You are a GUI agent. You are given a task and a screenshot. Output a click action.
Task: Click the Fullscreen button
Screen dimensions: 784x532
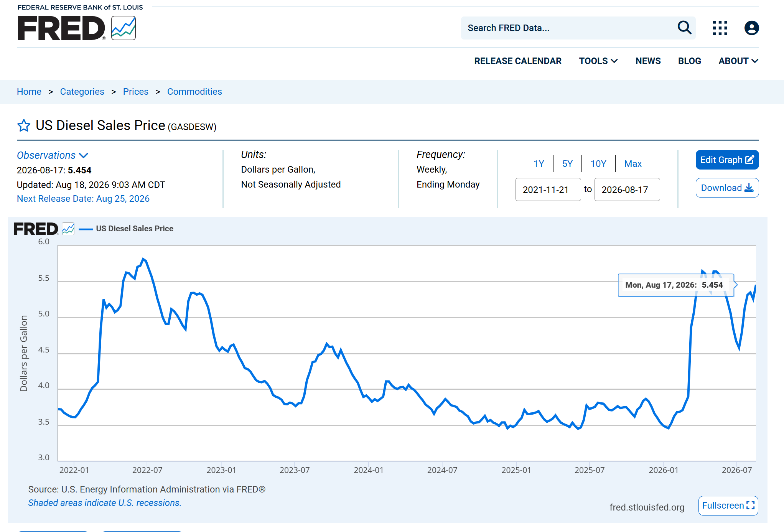pyautogui.click(x=728, y=506)
